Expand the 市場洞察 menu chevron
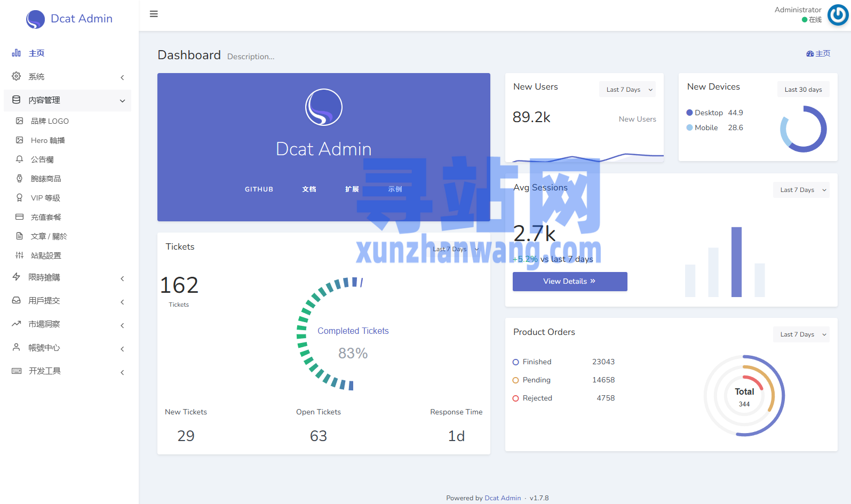This screenshot has height=504, width=851. [122, 325]
